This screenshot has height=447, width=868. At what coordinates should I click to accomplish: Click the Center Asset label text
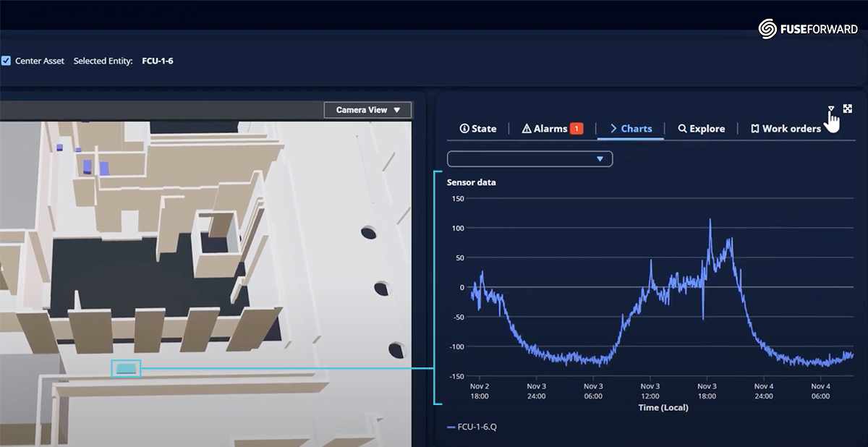(40, 61)
